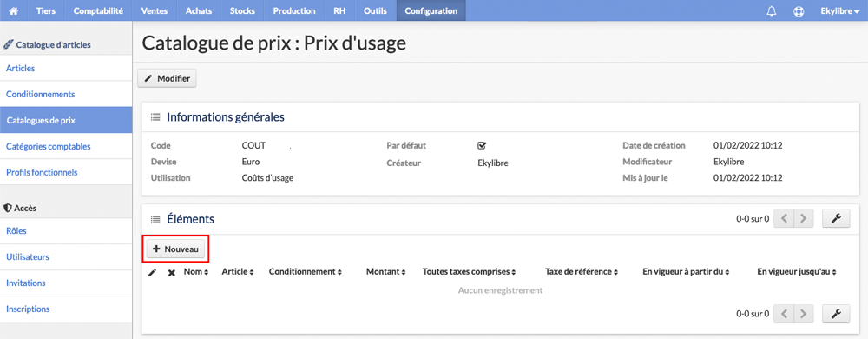Click the pencil edit column icon
This screenshot has height=339, width=868.
[x=152, y=273]
